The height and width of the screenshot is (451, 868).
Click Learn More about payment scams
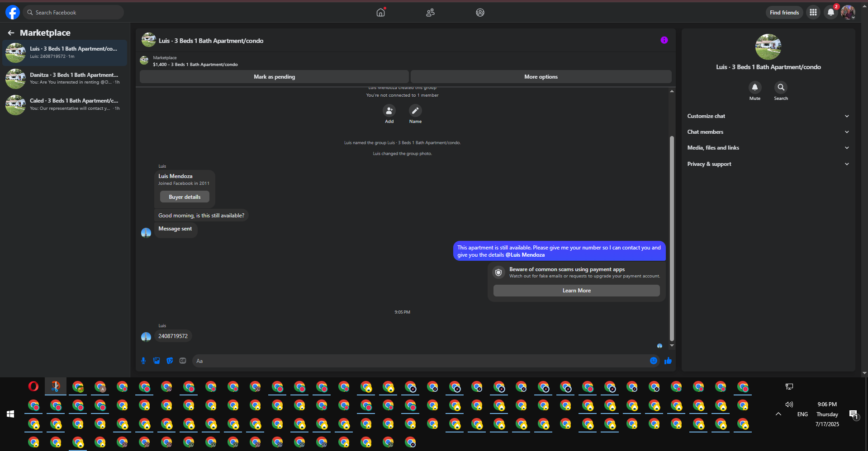(x=576, y=291)
